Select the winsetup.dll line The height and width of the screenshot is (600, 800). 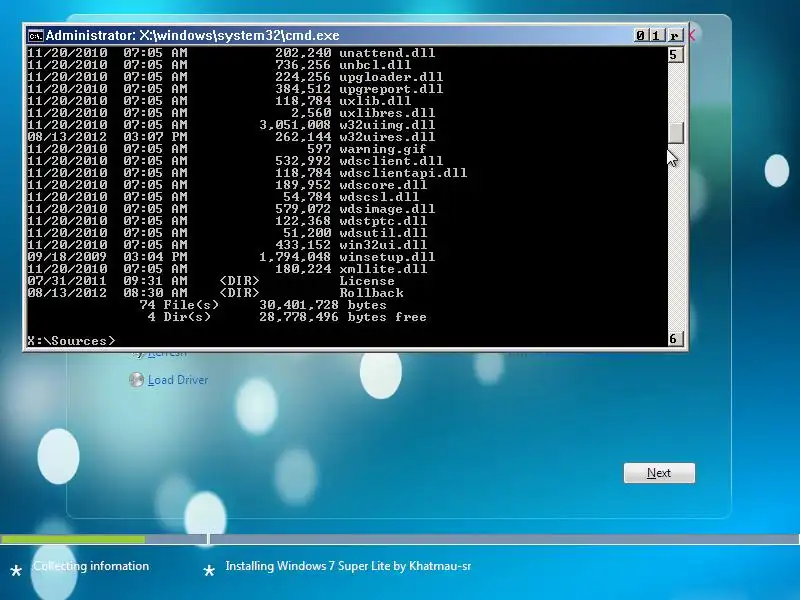pos(231,257)
